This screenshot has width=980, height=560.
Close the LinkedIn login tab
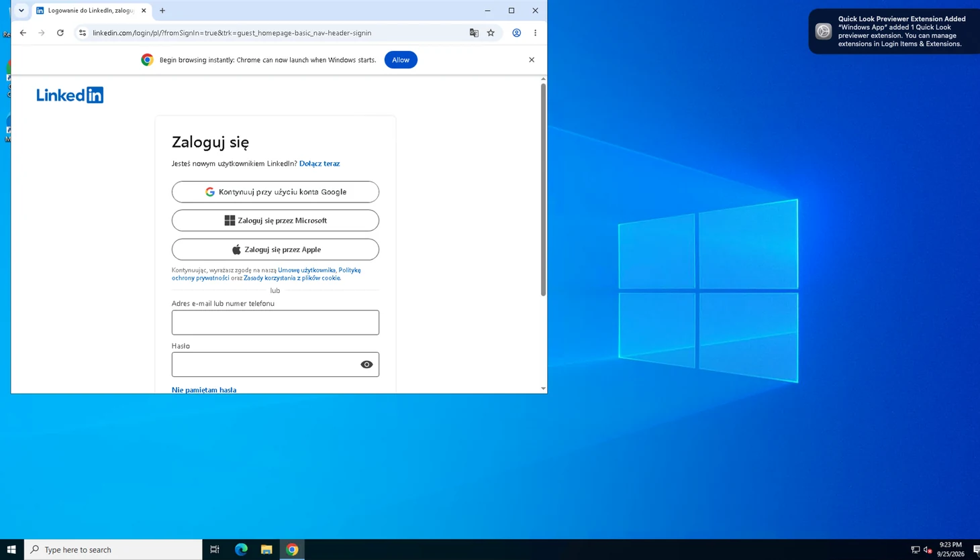(144, 11)
